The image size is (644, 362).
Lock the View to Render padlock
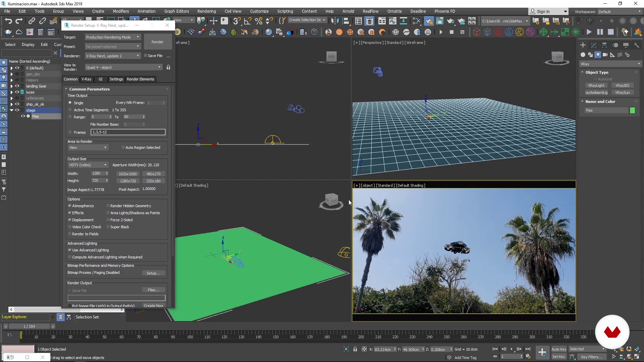click(168, 67)
